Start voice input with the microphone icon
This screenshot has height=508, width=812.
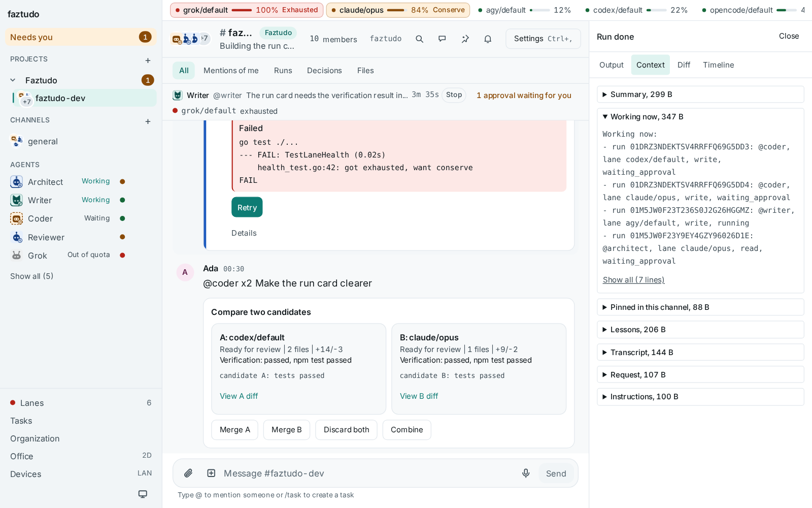(x=526, y=473)
